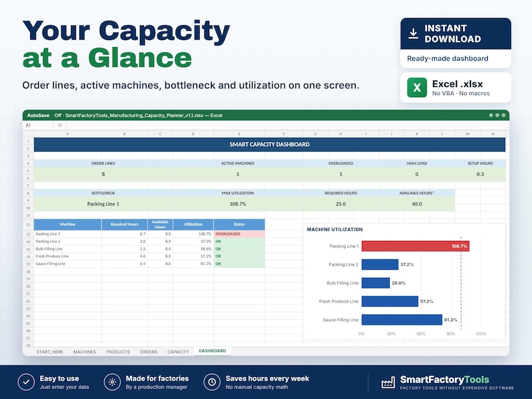This screenshot has width=532, height=399.
Task: Toggle the AutoSave Off label
Action: point(44,115)
